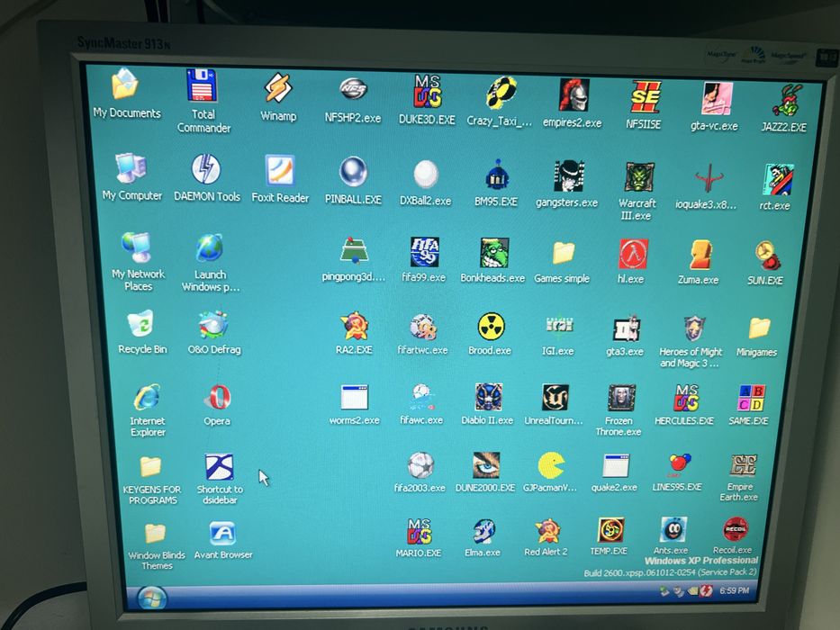The width and height of the screenshot is (840, 630).
Task: Select the GJPacmanV Pac-Man icon
Action: (551, 464)
